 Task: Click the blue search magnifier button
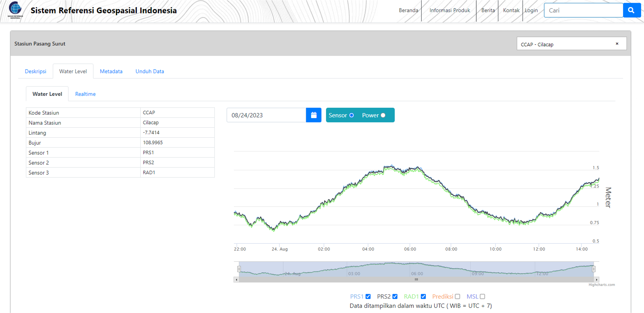(x=631, y=10)
